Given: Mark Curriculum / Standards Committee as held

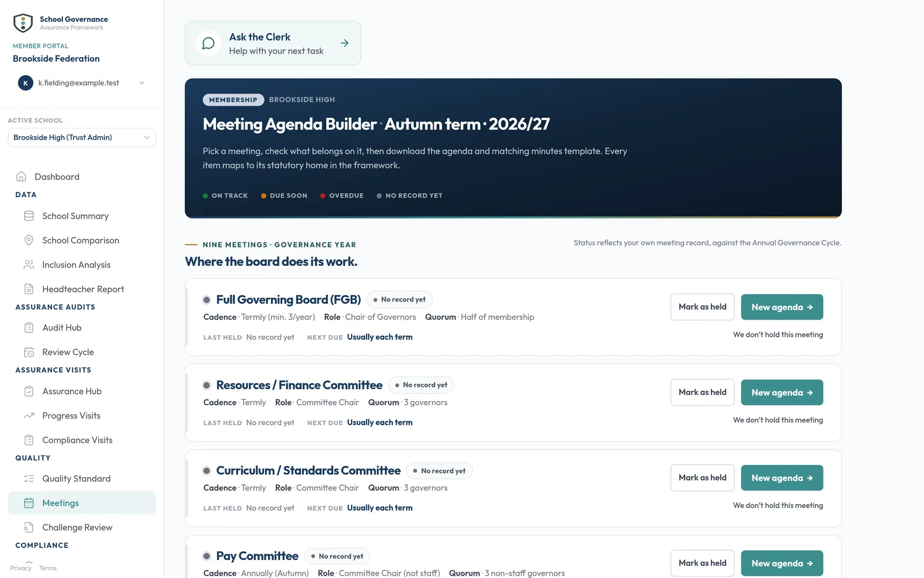Looking at the screenshot, I should click(702, 478).
